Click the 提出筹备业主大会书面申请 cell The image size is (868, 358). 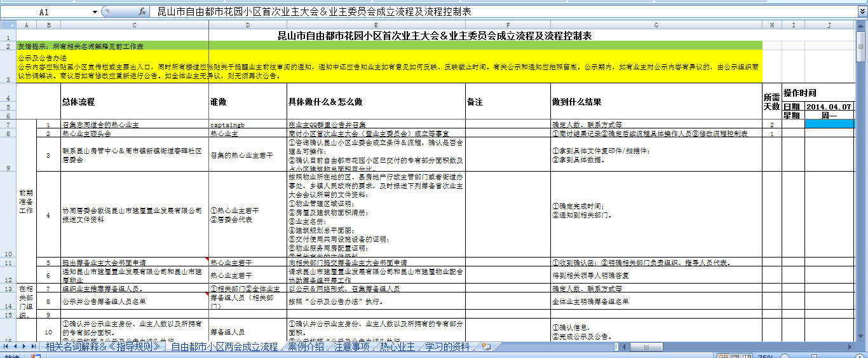(x=135, y=262)
